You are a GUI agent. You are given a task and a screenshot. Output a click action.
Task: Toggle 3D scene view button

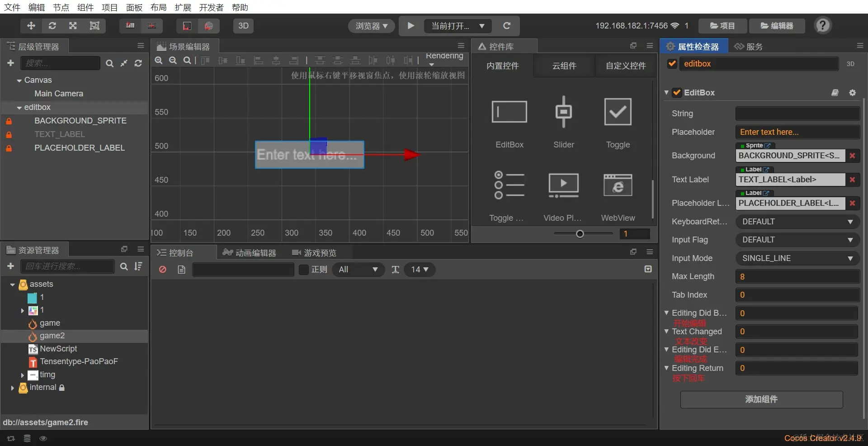tap(243, 26)
